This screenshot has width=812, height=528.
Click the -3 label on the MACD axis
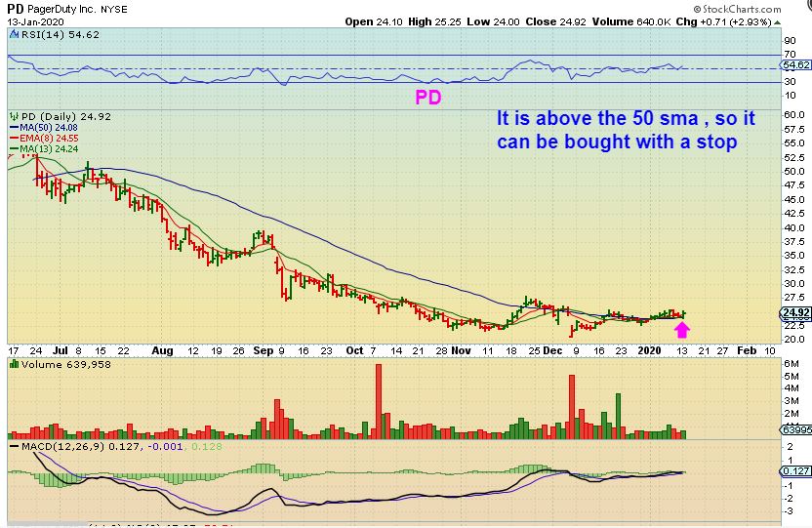789,511
